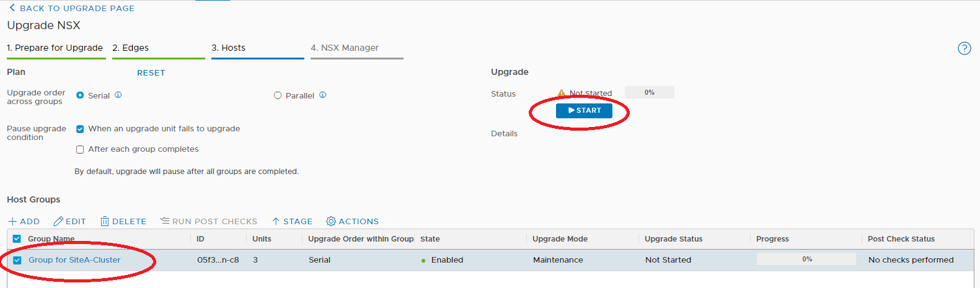Click the Post Check Status column header

[x=901, y=238]
